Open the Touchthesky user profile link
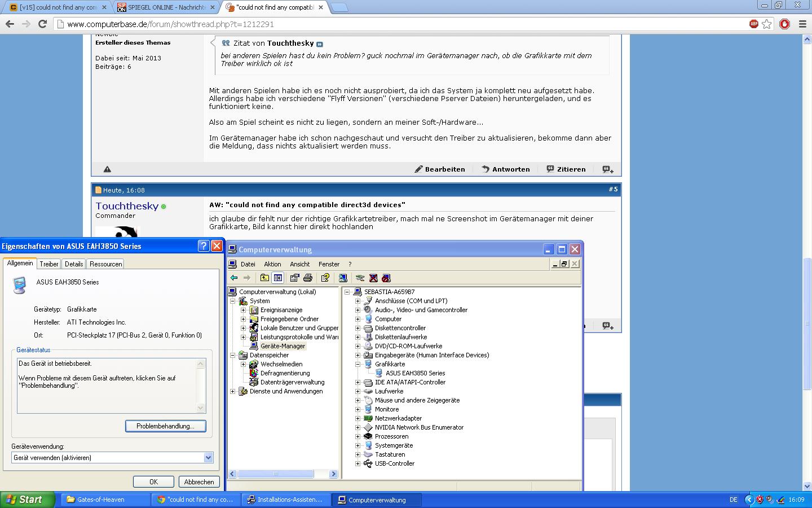Viewport: 812px width, 508px height. coord(127,206)
